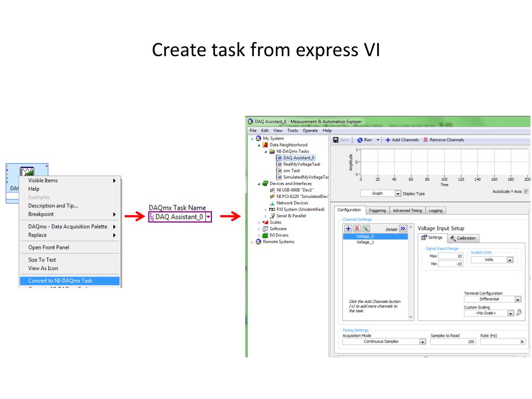Image resolution: width=532 pixels, height=399 pixels.
Task: Click the sim Task icon
Action: click(x=279, y=170)
